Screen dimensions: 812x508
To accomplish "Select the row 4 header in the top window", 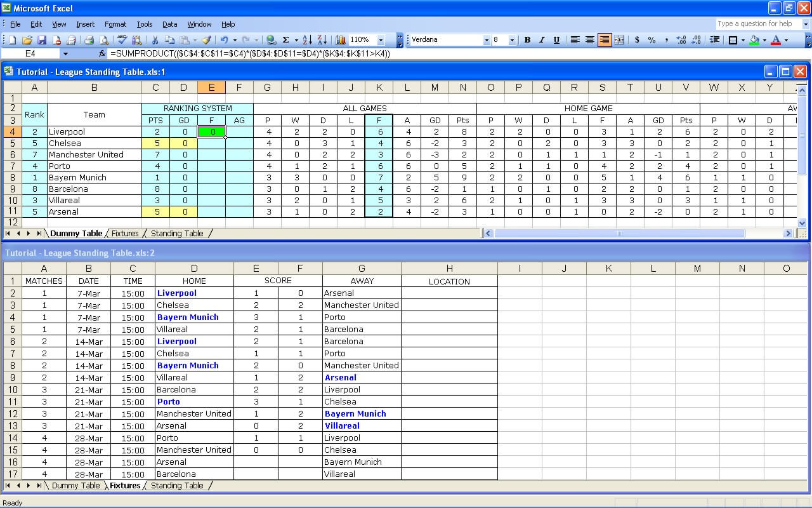I will coord(13,132).
